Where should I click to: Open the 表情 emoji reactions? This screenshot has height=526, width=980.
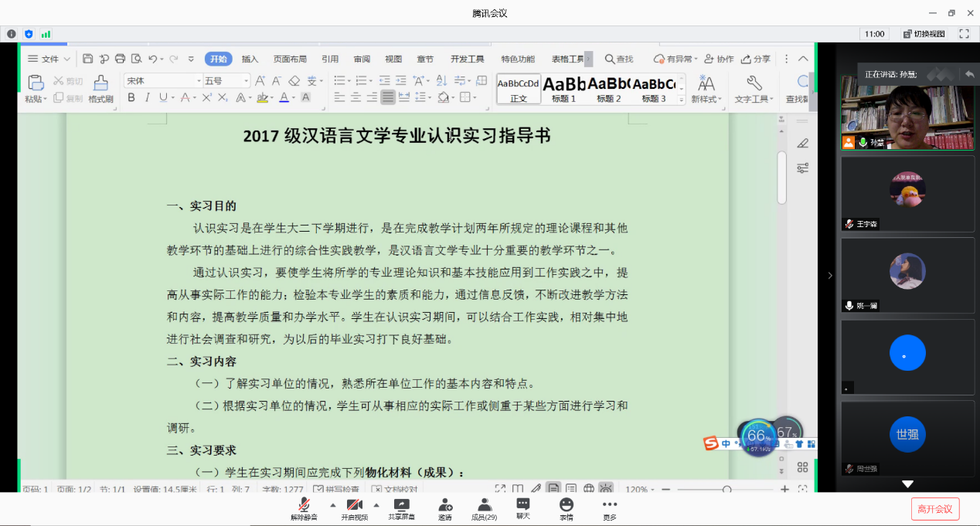567,505
